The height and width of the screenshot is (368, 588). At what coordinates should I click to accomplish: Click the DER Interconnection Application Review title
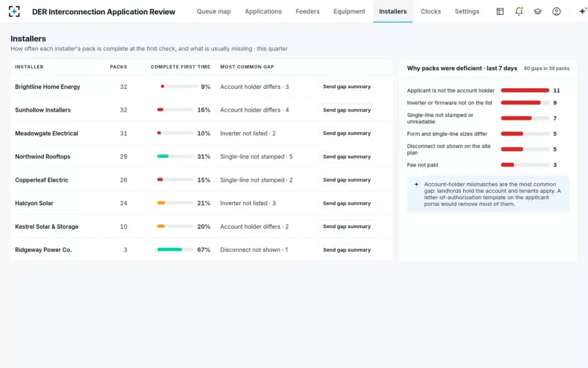[x=103, y=12]
